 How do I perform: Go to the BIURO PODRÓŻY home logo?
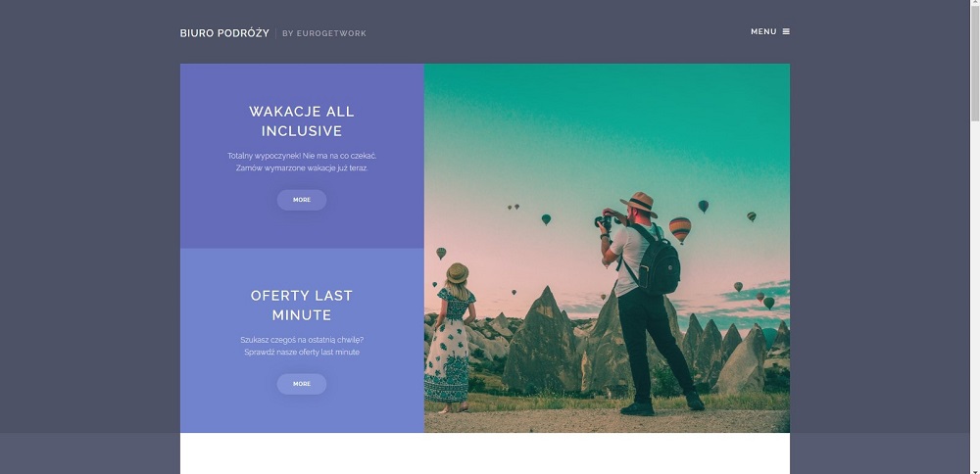[x=224, y=33]
